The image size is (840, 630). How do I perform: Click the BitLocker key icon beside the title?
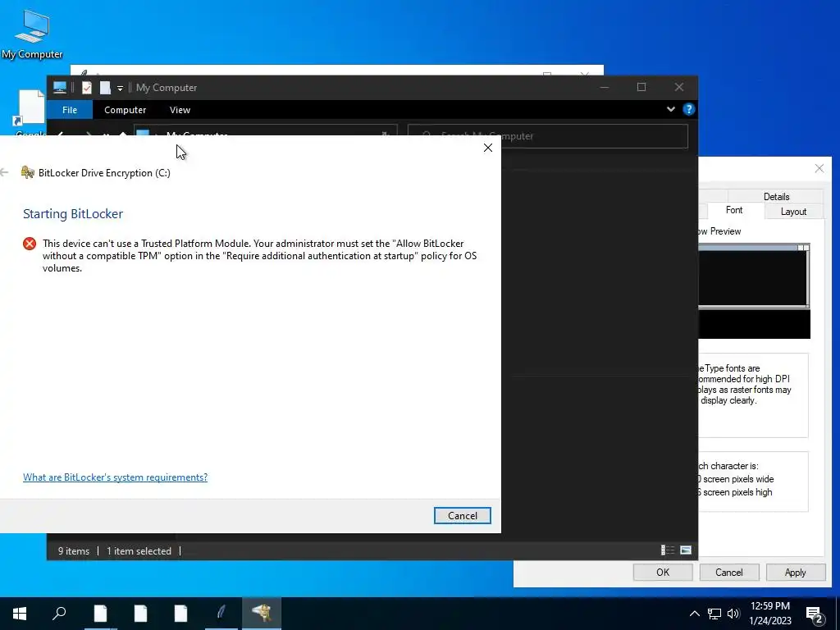(x=28, y=172)
